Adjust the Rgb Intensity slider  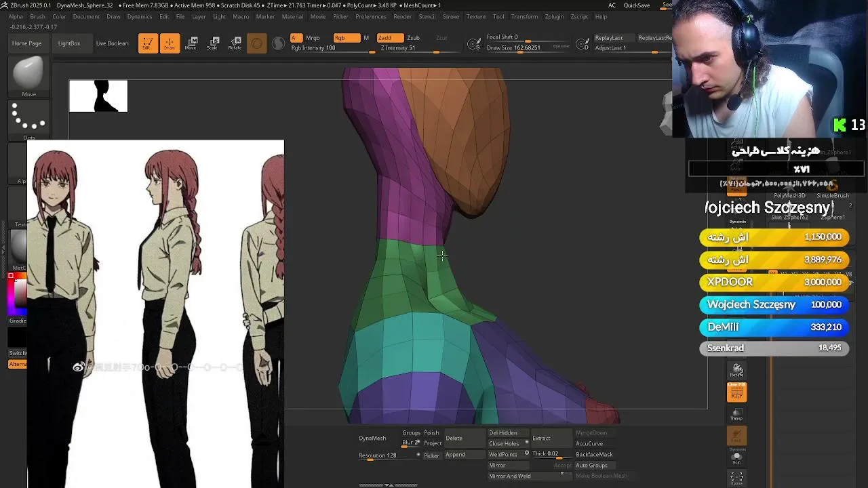click(x=332, y=48)
